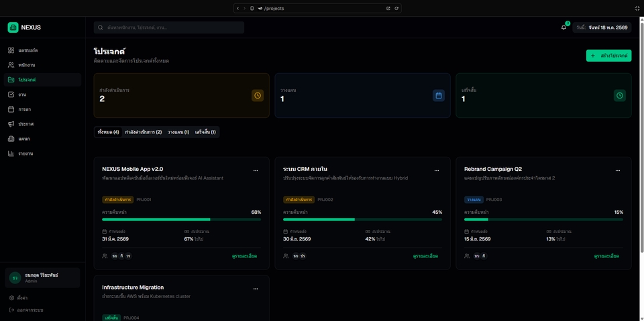Screen dimensions: 644x321
Task: Go back with browser back arrow
Action: pos(237,8)
